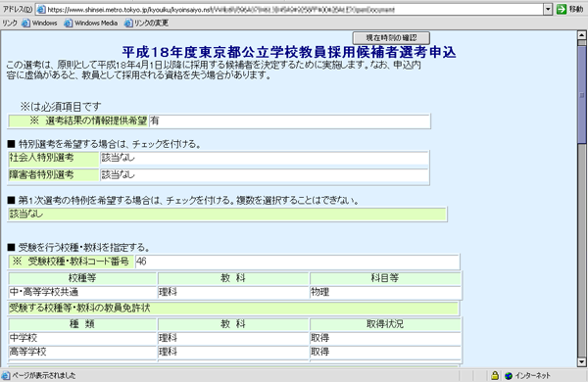Image resolution: width=588 pixels, height=382 pixels.
Task: Click the 障害者特別選考 label
Action: (53, 174)
